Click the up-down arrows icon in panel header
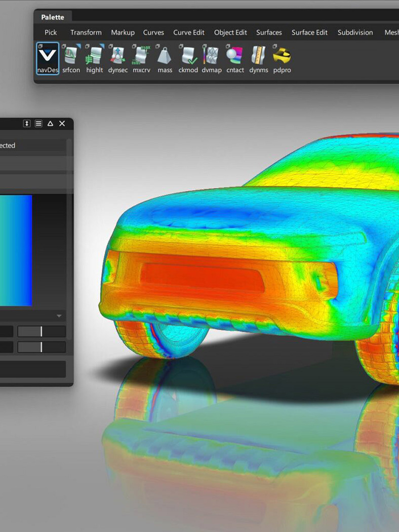399x532 pixels. click(x=27, y=124)
